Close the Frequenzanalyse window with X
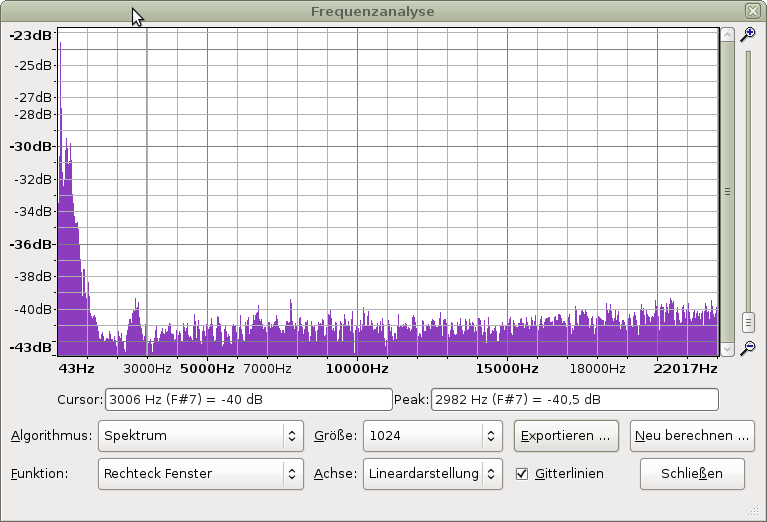Screen dimensions: 767x522 (752, 11)
